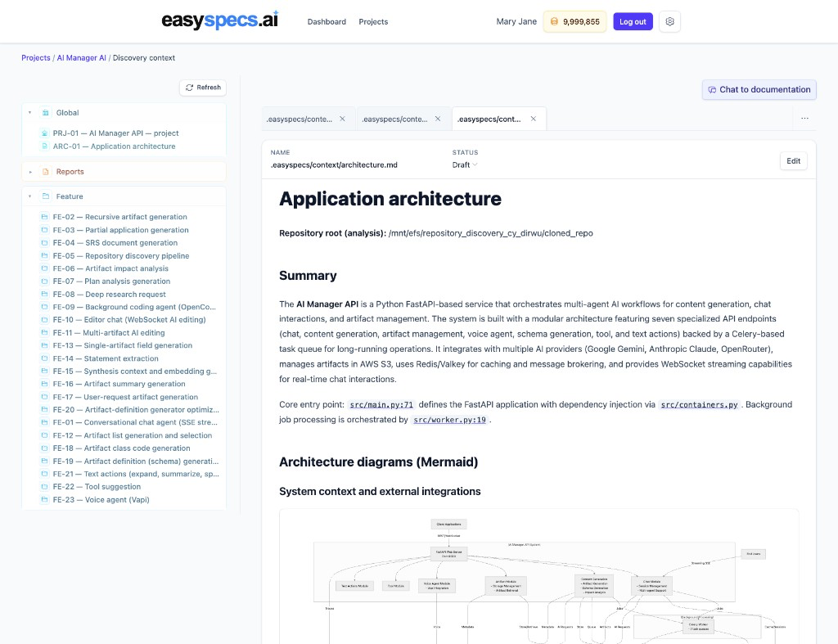This screenshot has height=644, width=838.
Task: Follow the Projects breadcrumb link
Action: pos(36,58)
